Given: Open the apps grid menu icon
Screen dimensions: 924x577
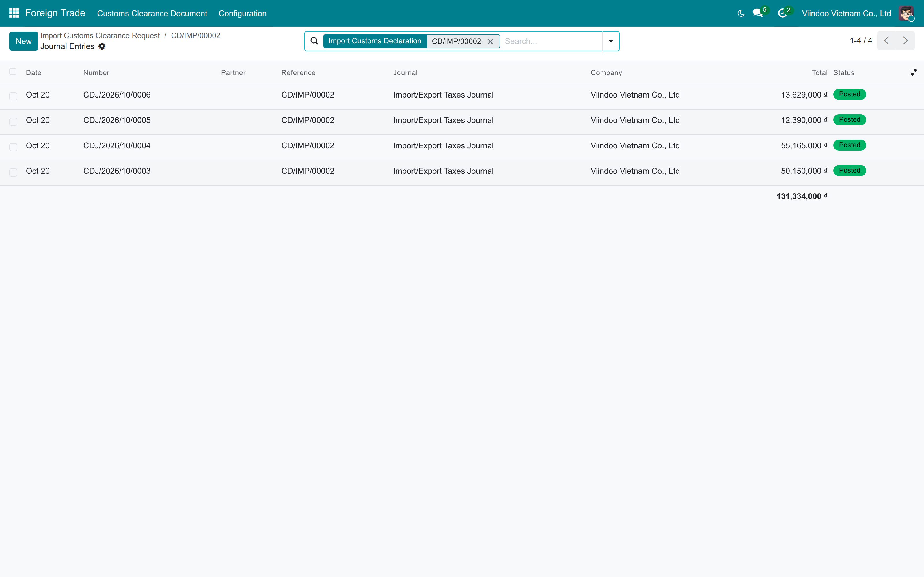Looking at the screenshot, I should point(14,13).
